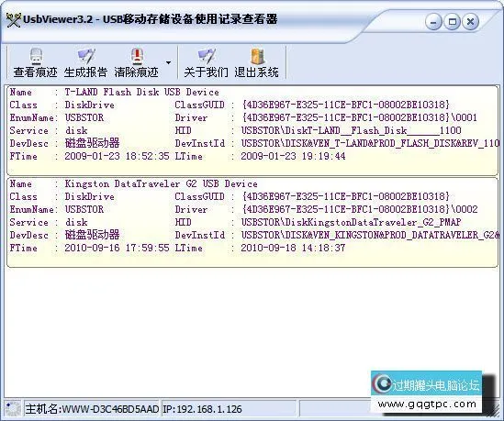Click Service value disk in T-LAND record
504x421 pixels.
tap(76, 130)
